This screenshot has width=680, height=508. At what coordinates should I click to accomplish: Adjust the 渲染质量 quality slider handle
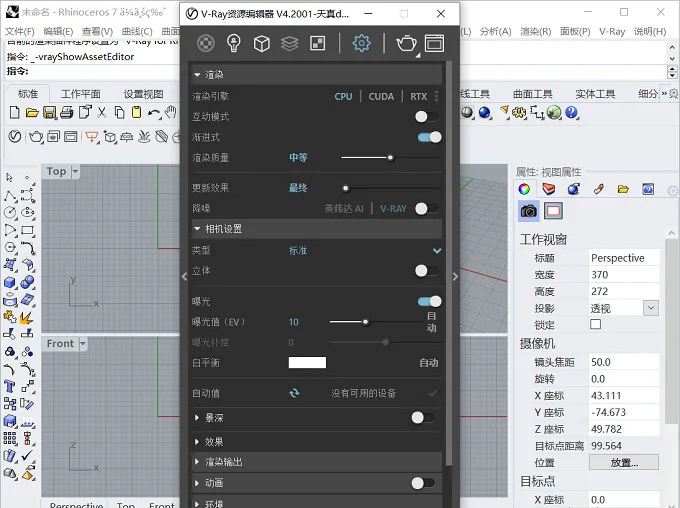(390, 158)
